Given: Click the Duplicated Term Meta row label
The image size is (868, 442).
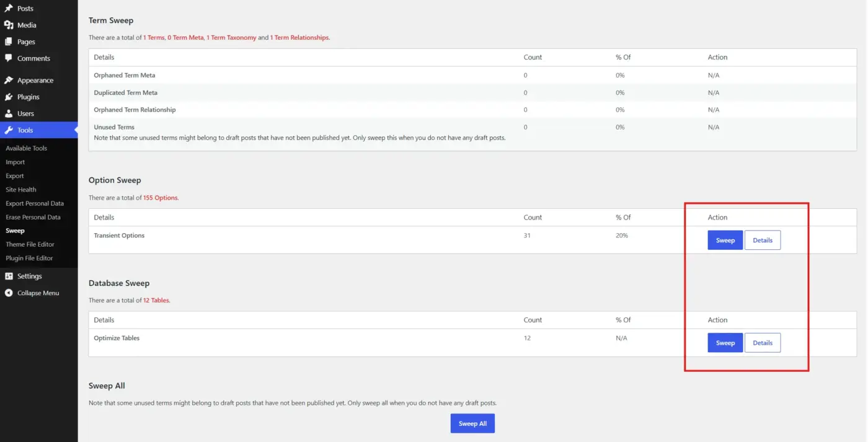Looking at the screenshot, I should pos(126,93).
